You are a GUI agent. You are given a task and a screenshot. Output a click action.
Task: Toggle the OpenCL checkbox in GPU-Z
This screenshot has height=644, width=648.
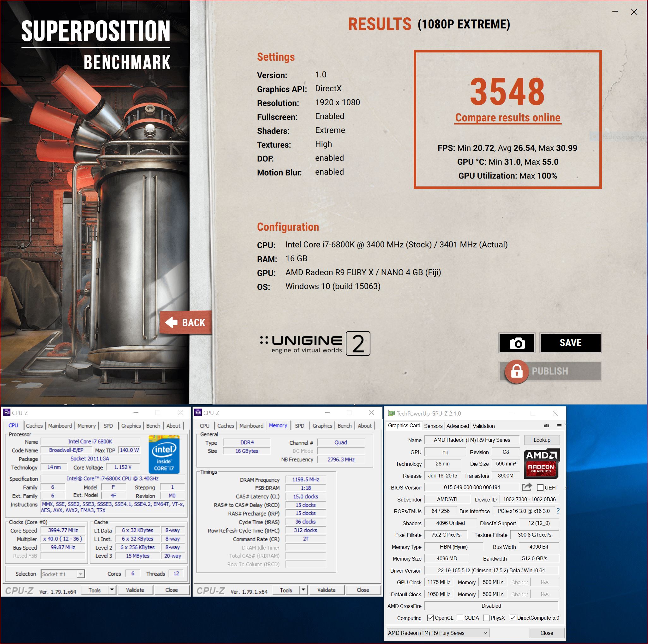(430, 617)
